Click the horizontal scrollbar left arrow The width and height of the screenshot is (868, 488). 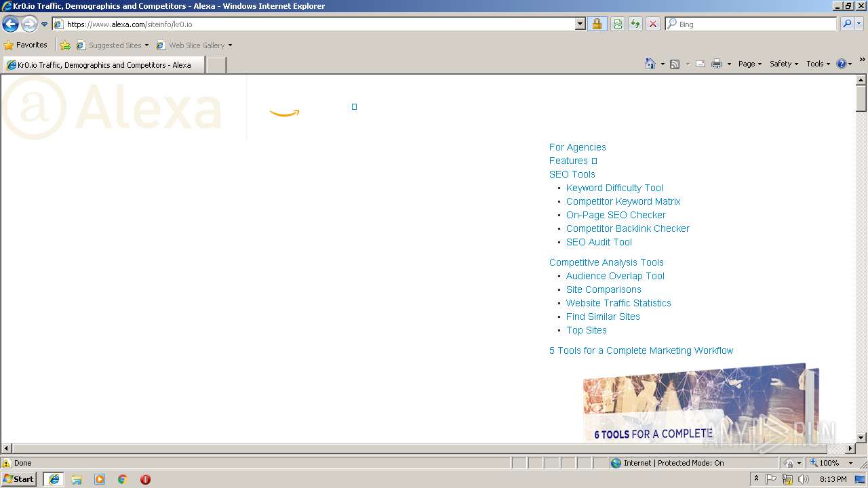tap(6, 449)
